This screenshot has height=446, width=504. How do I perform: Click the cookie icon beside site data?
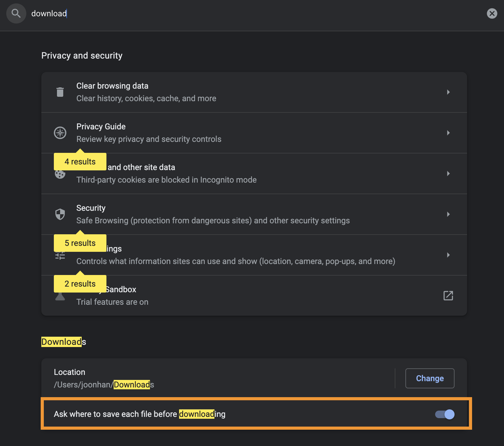[x=60, y=174]
